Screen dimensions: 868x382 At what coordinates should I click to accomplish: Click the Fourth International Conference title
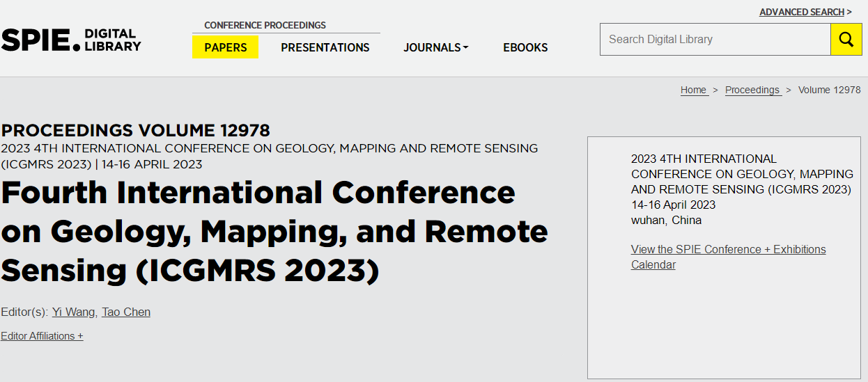(x=274, y=232)
